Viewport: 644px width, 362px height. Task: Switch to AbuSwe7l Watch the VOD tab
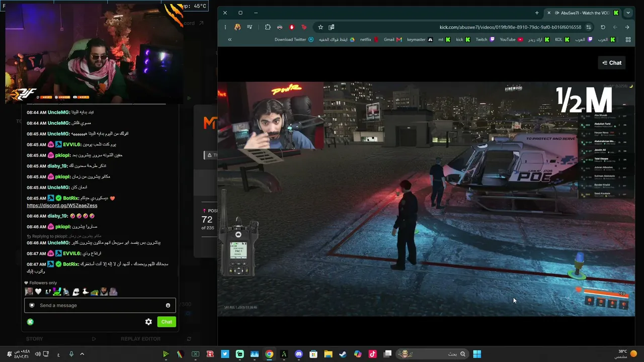tap(584, 13)
